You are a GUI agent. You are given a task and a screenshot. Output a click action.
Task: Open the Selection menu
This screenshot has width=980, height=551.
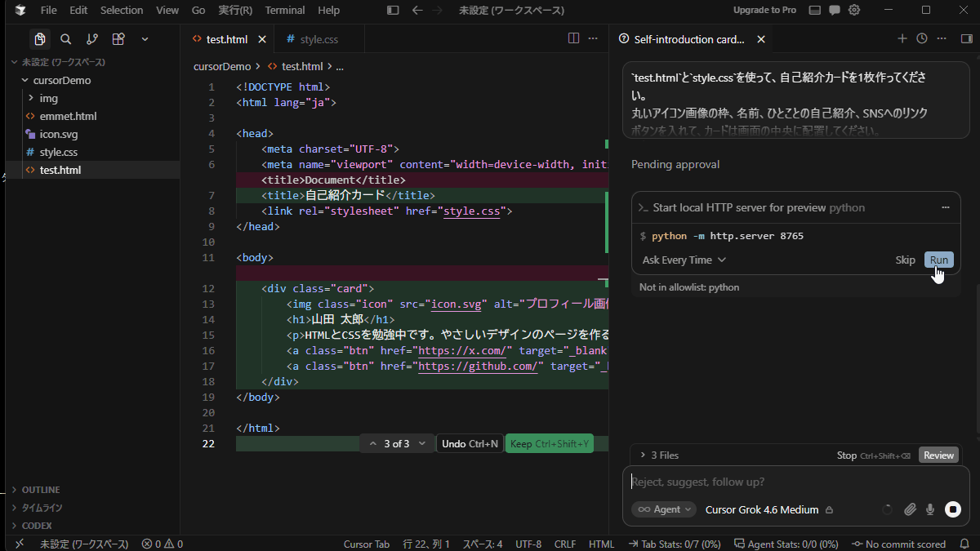(x=122, y=11)
